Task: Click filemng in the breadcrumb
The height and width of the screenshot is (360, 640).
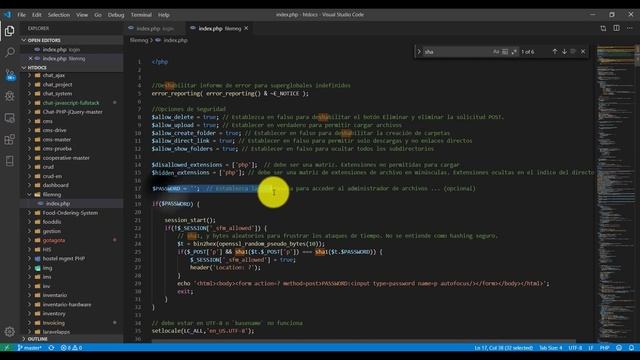Action: click(x=139, y=40)
